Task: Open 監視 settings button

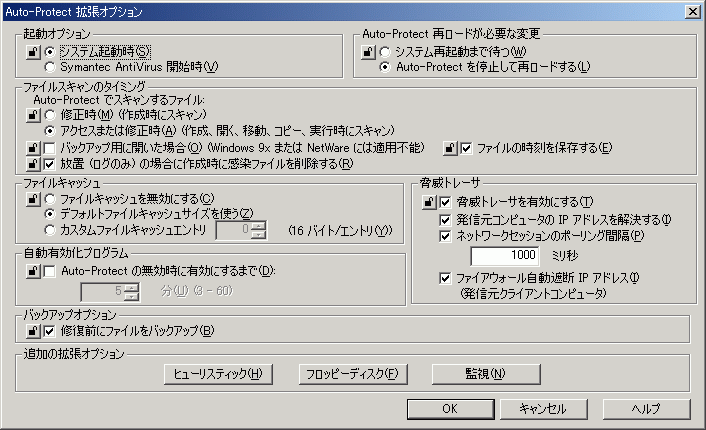Action: (486, 374)
